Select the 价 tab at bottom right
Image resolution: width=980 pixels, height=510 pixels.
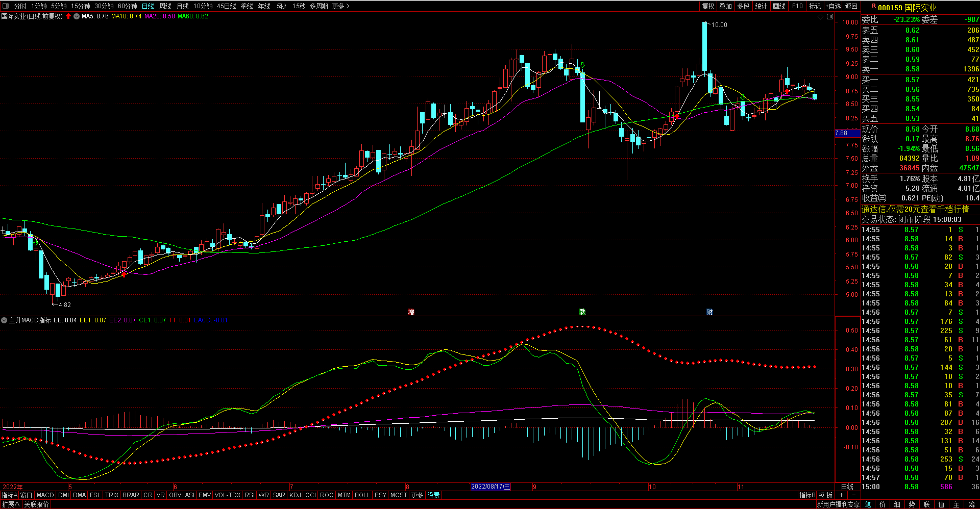pyautogui.click(x=883, y=504)
